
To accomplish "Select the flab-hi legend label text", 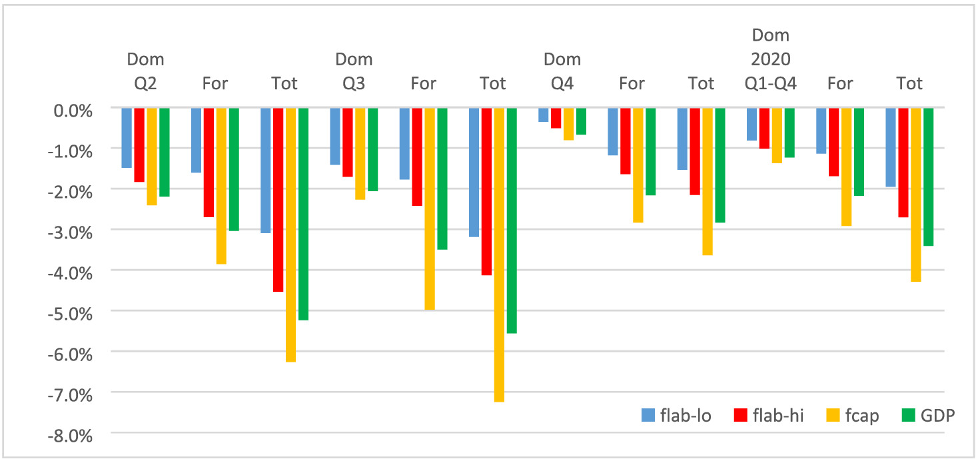I will 779,416.
